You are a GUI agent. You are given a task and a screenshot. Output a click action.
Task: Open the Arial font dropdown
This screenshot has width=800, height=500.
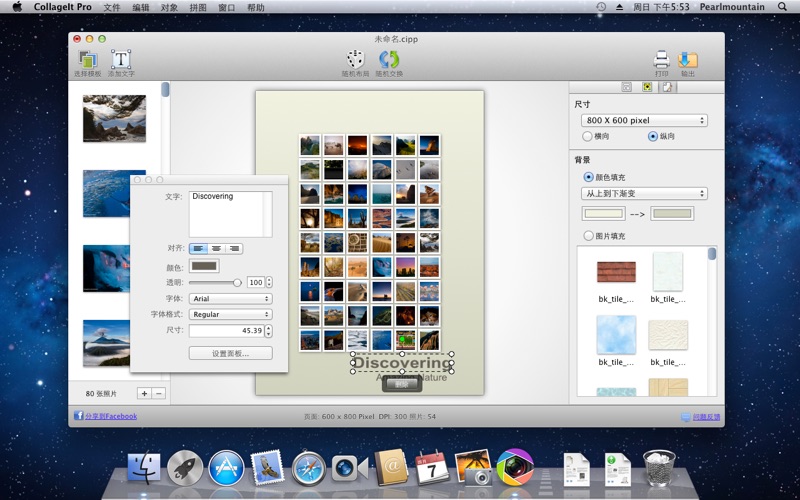tap(230, 298)
